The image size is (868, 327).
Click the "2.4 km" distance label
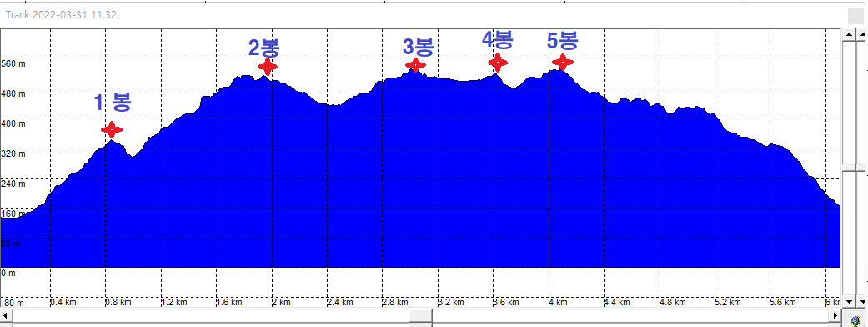340,303
